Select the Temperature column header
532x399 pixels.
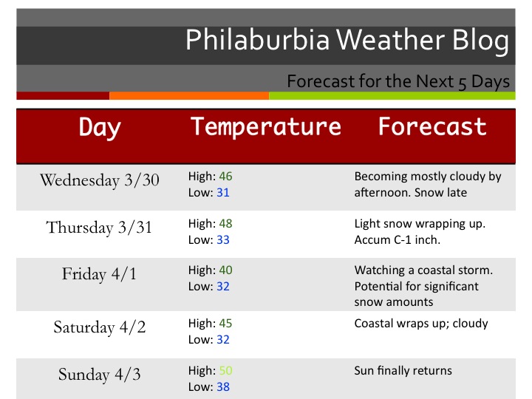coord(266,126)
